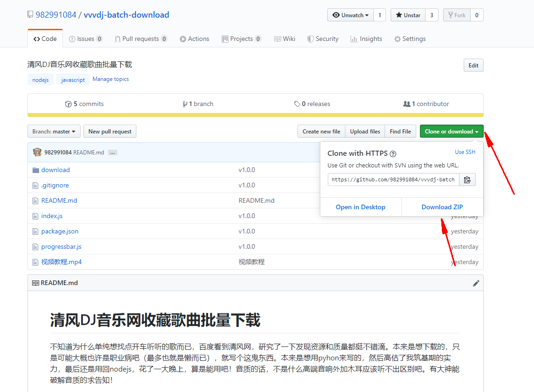
Task: Click New pull request button
Action: click(110, 131)
